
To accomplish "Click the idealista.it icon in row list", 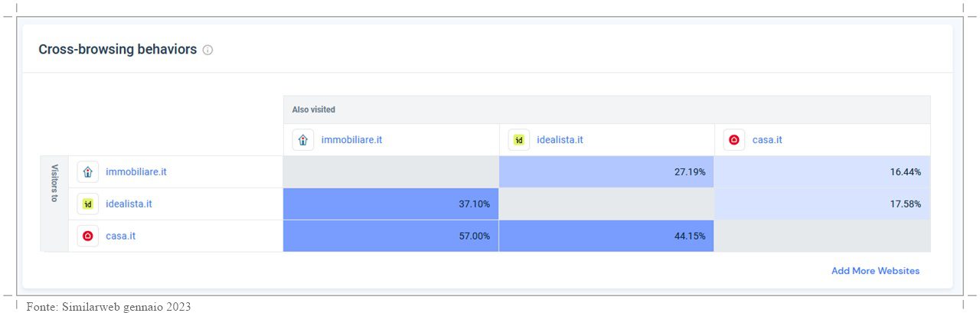I will pyautogui.click(x=88, y=204).
